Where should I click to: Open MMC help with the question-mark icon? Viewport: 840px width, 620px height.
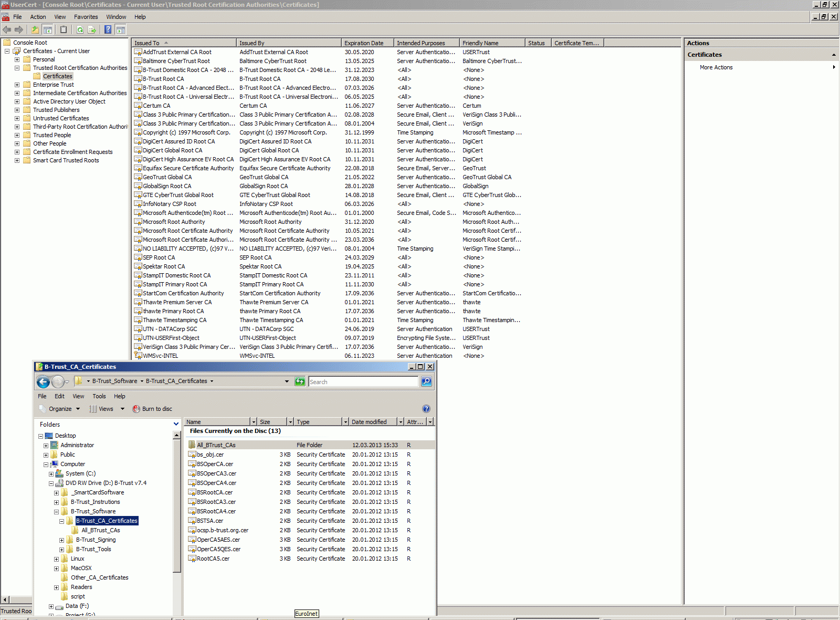(x=108, y=30)
